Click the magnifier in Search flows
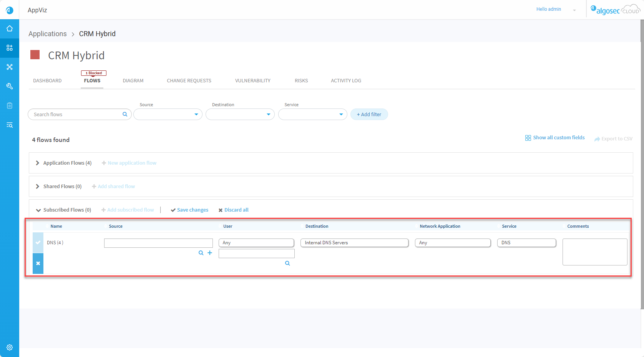 click(125, 114)
